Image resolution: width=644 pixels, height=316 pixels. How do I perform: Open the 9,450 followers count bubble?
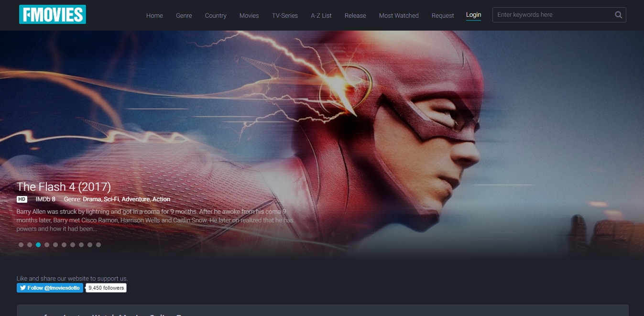[x=106, y=288]
